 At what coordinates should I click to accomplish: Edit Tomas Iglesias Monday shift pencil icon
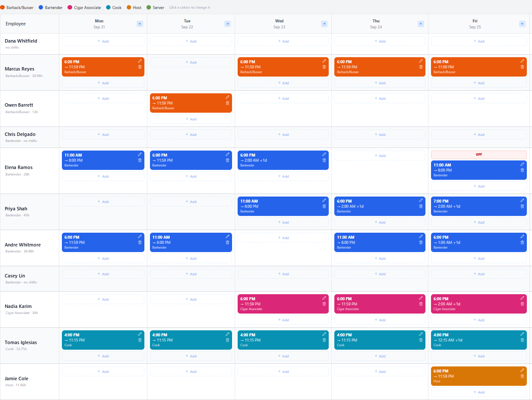[x=140, y=334]
